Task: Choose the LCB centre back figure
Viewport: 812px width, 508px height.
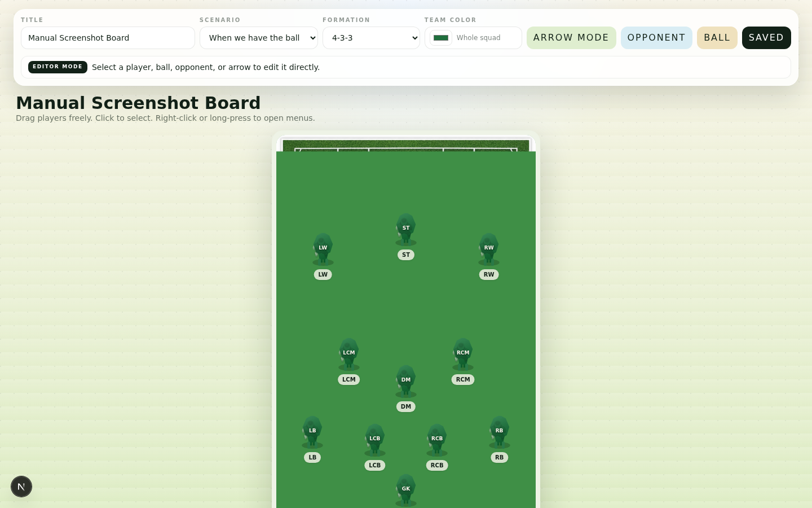Action: pos(375,440)
